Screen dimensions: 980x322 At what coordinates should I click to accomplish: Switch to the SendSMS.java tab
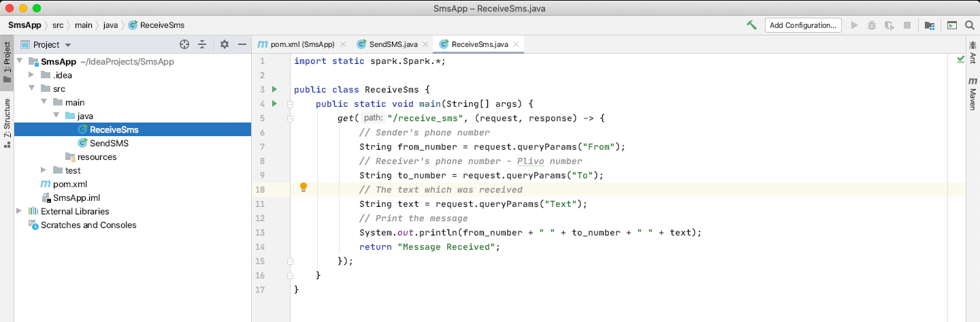(393, 45)
